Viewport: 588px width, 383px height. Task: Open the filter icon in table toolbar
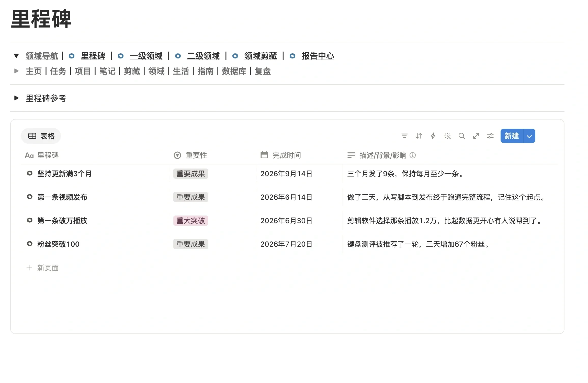pyautogui.click(x=404, y=136)
